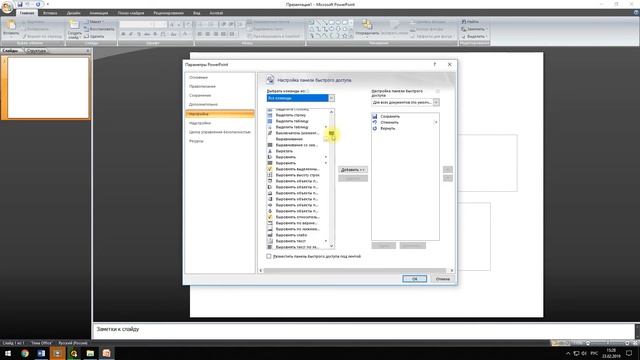The height and width of the screenshot is (360, 640).
Task: Open Chrome from the taskbar
Action: click(25, 353)
